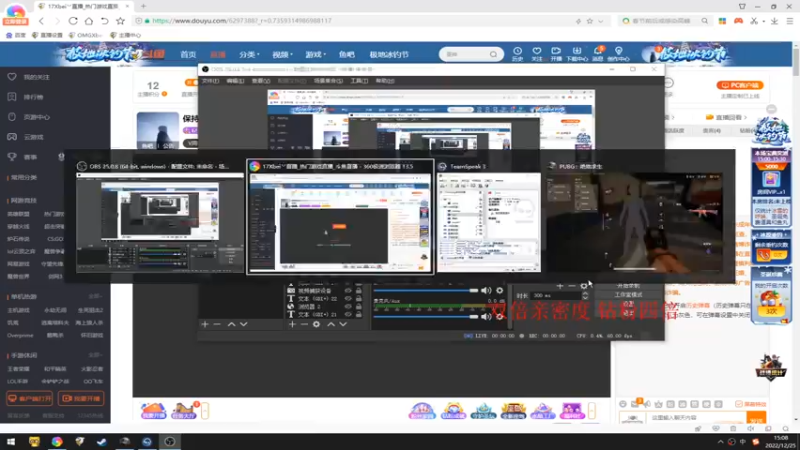Adjust 麦克风/Aux volume slider in OBS

pyautogui.click(x=426, y=316)
